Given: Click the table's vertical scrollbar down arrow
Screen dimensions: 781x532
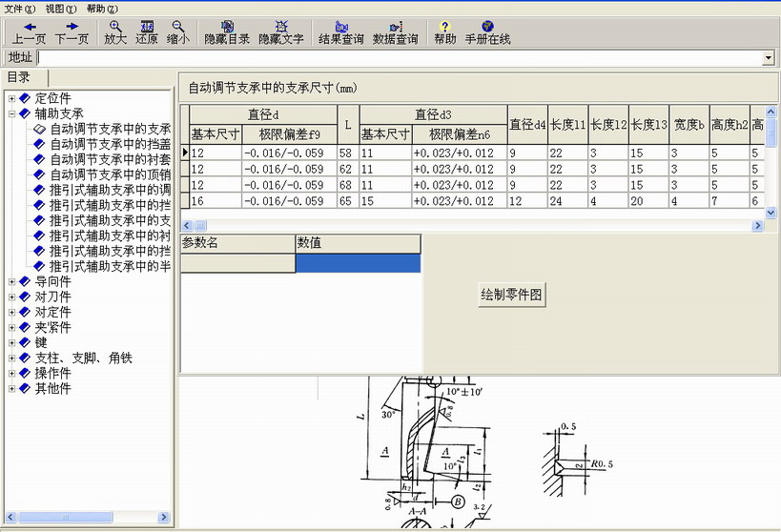Looking at the screenshot, I should (771, 213).
